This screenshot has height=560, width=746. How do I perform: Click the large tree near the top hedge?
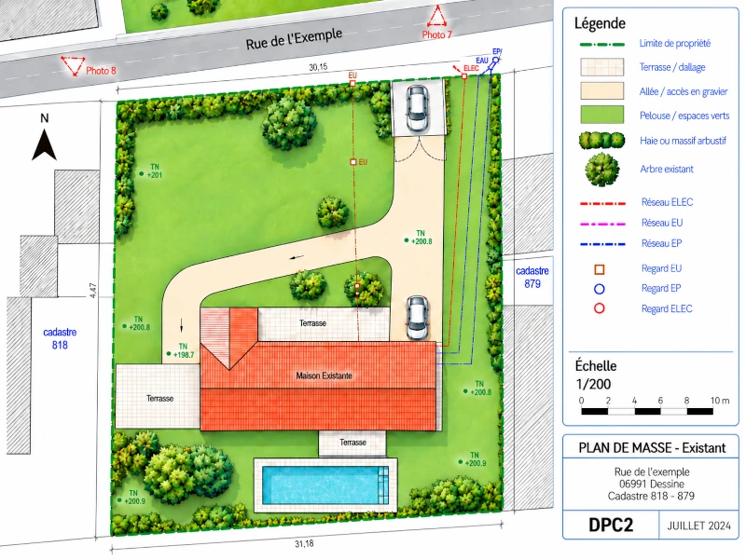coord(289,122)
